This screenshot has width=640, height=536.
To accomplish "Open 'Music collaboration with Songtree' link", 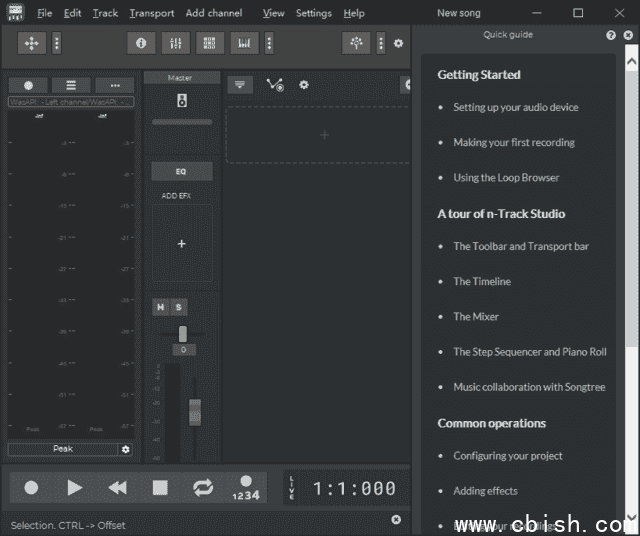I will click(529, 387).
